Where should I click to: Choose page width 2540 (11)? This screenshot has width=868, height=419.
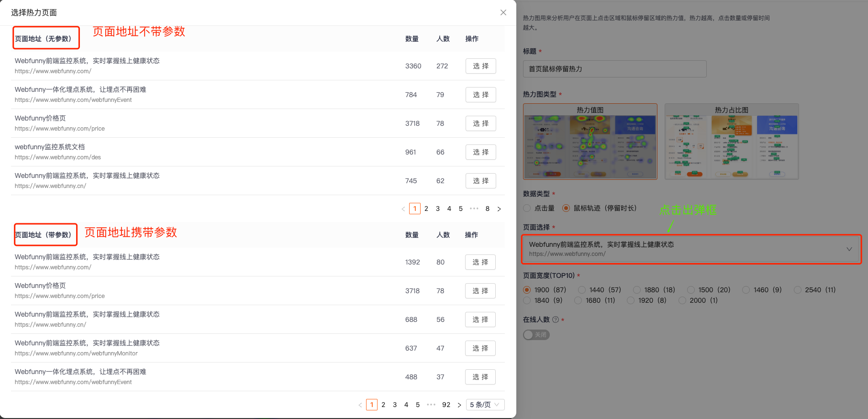point(798,290)
